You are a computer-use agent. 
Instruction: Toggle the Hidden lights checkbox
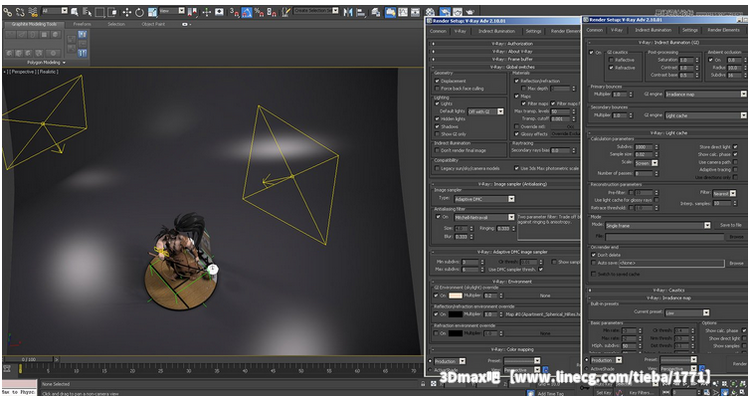pyautogui.click(x=437, y=119)
